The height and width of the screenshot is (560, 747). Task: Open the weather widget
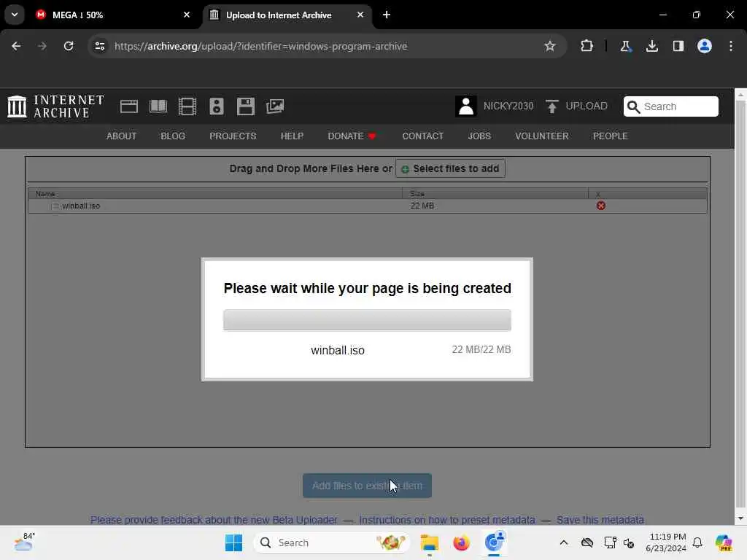click(24, 542)
